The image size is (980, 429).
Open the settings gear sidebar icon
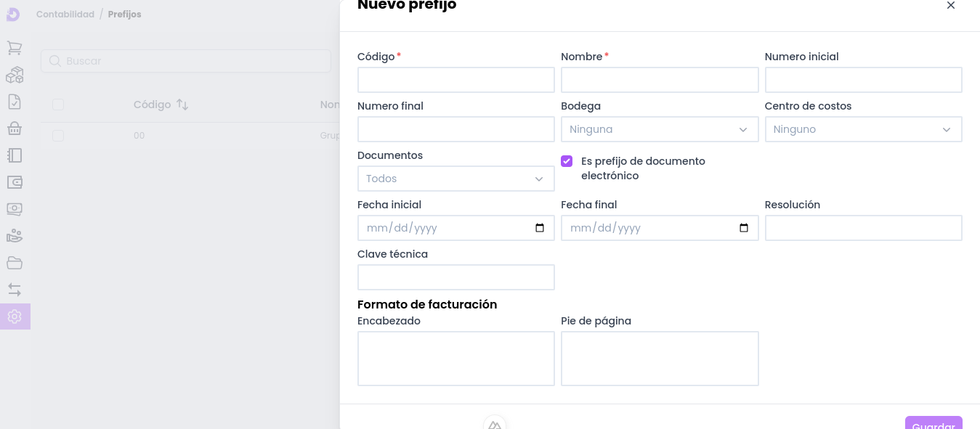tap(15, 316)
